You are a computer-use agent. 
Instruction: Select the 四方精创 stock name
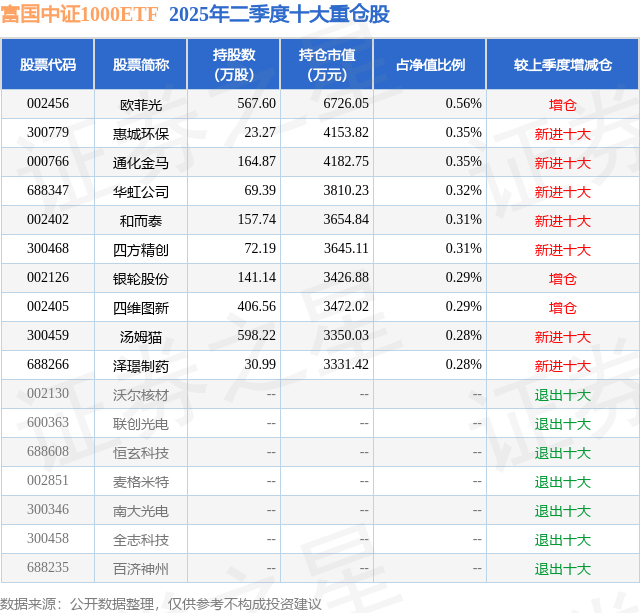(141, 250)
